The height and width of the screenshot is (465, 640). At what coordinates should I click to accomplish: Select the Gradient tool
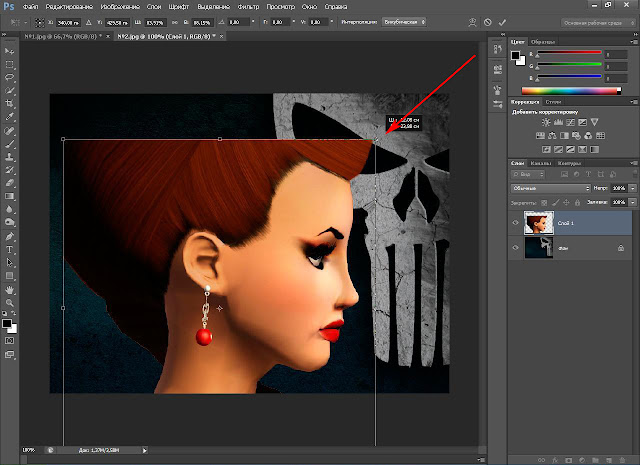(x=9, y=196)
